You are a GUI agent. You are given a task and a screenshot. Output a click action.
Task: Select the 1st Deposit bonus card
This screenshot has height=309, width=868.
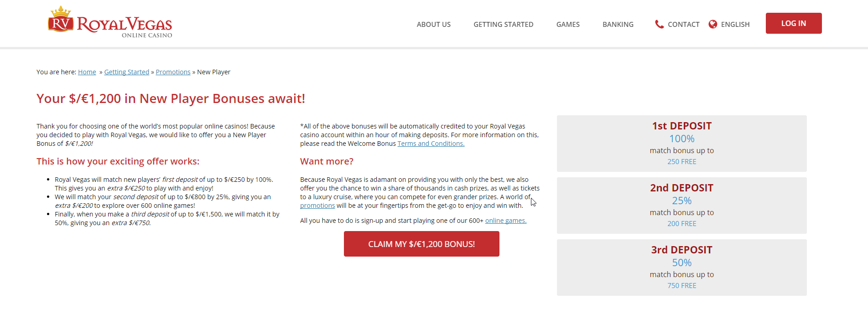(682, 144)
